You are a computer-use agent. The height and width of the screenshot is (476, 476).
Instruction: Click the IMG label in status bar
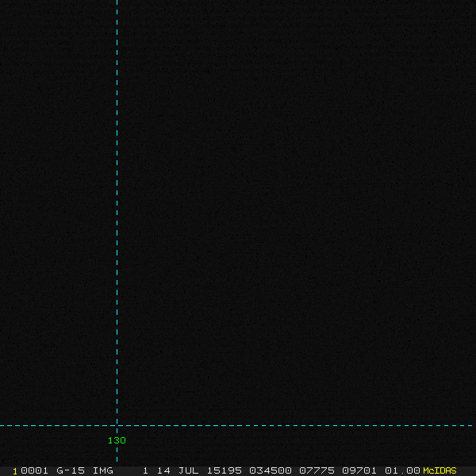coord(102,470)
